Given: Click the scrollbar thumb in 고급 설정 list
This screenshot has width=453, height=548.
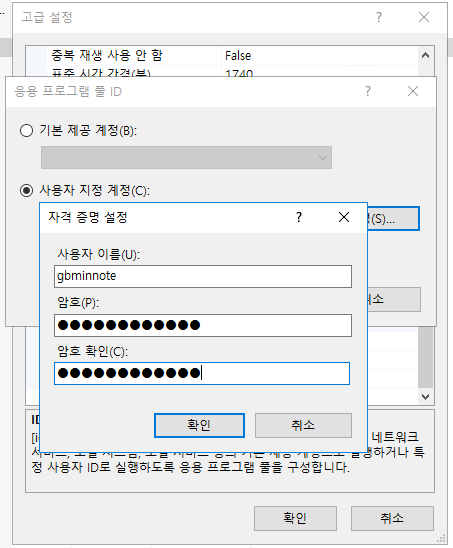Looking at the screenshot, I should point(425,357).
